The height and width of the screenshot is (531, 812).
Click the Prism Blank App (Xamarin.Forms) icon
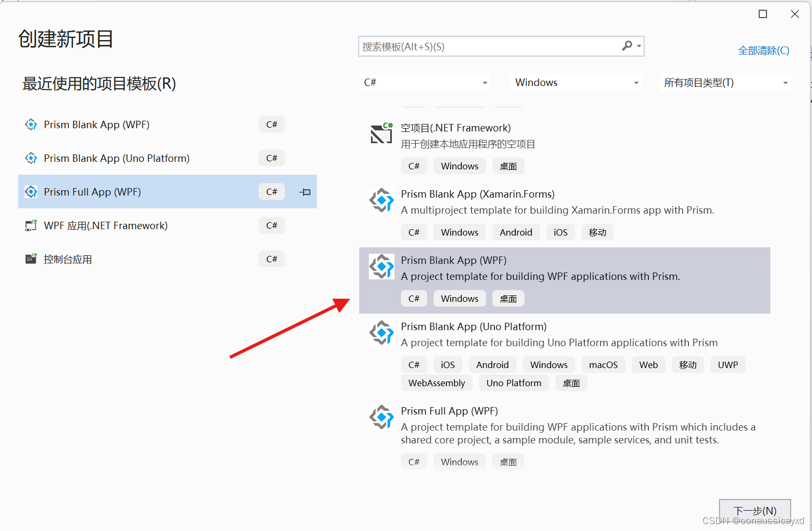pos(382,200)
